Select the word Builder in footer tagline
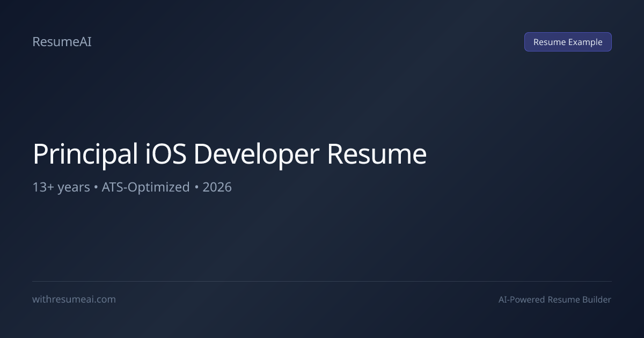644x338 pixels. click(x=597, y=299)
